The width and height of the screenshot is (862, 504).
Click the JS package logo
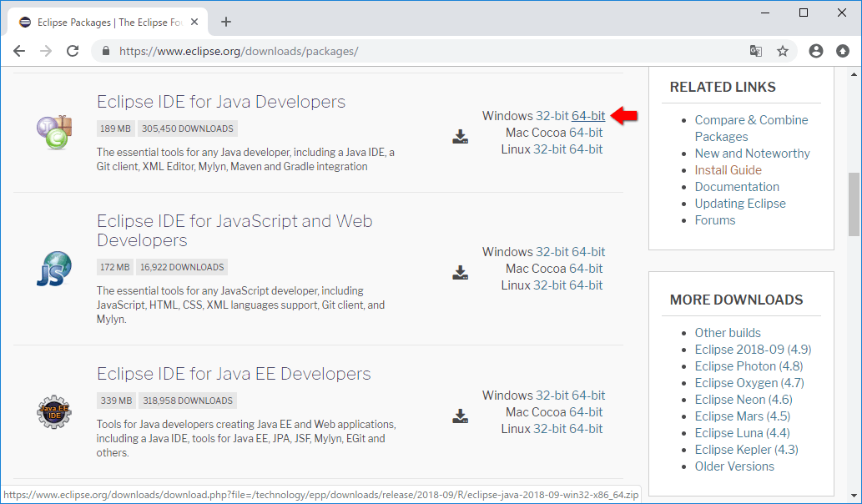[x=54, y=269]
